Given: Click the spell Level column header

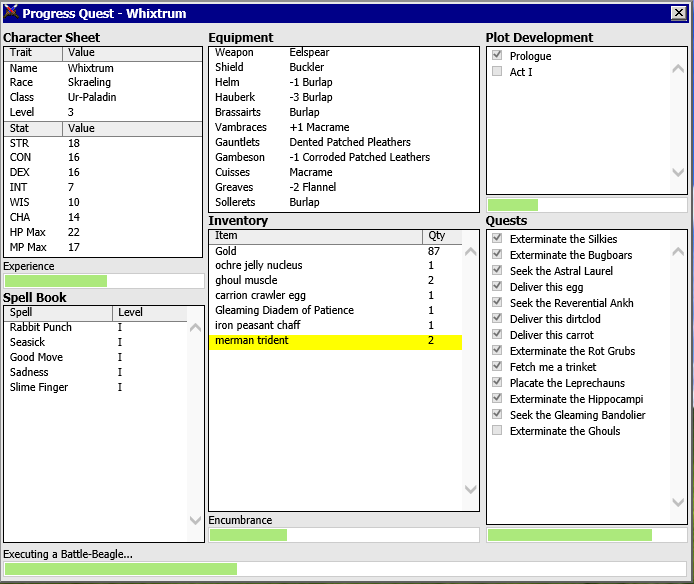Looking at the screenshot, I should [x=150, y=313].
